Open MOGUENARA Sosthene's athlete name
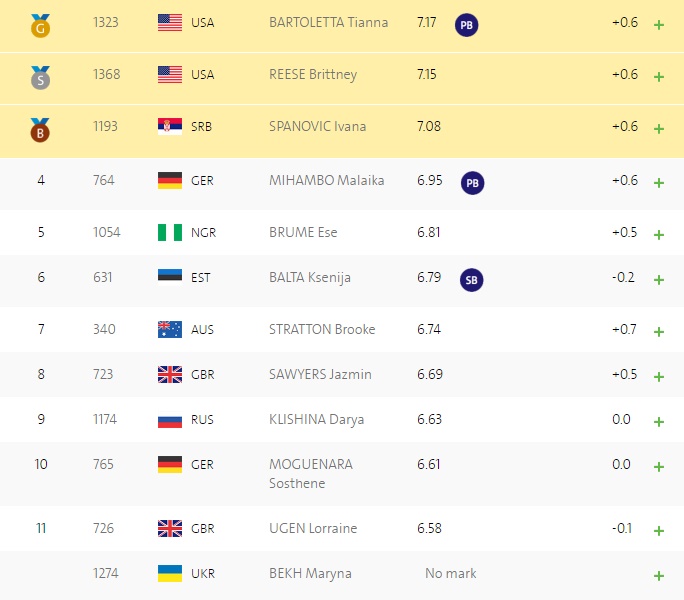The height and width of the screenshot is (600, 684). [x=311, y=473]
